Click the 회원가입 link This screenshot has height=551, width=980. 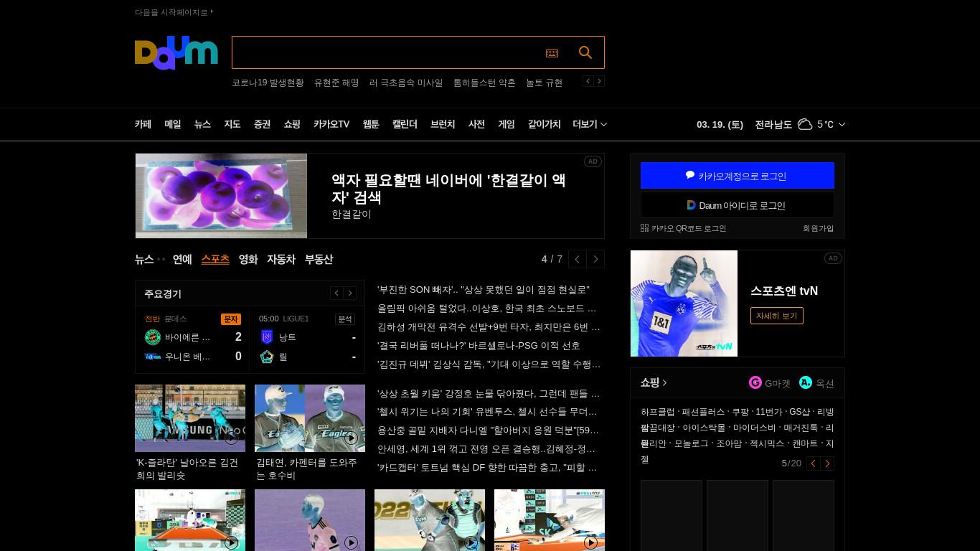pyautogui.click(x=819, y=228)
